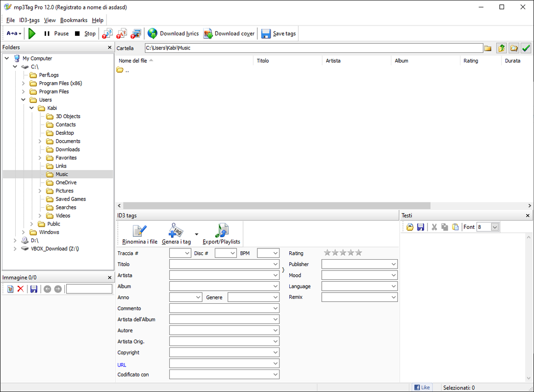Image resolution: width=534 pixels, height=392 pixels.
Task: Pause playback with the Pause button
Action: point(56,33)
